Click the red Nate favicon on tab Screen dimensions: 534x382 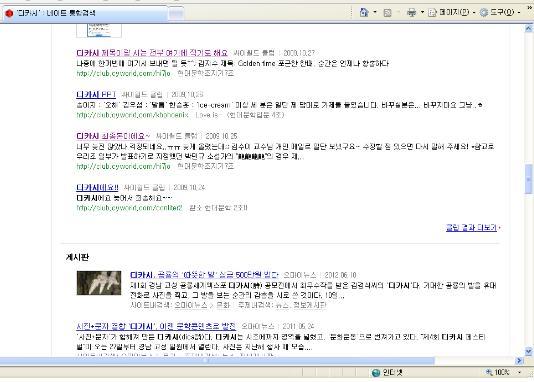tap(9, 13)
